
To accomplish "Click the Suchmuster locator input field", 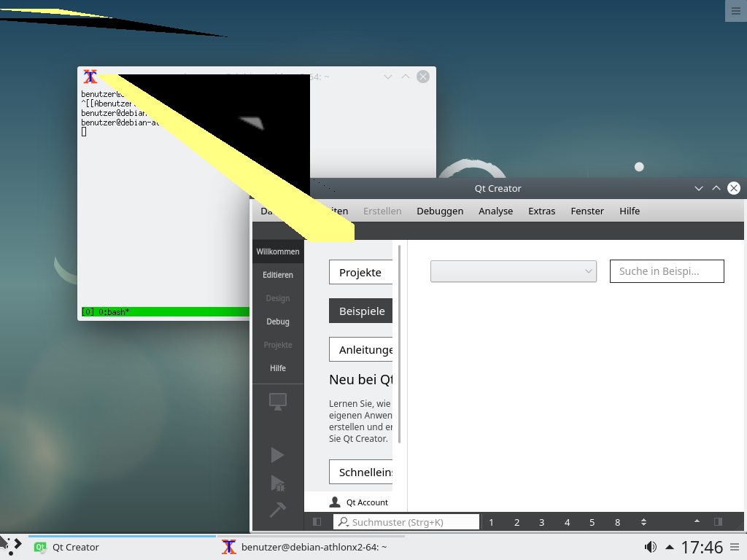I will tap(406, 522).
